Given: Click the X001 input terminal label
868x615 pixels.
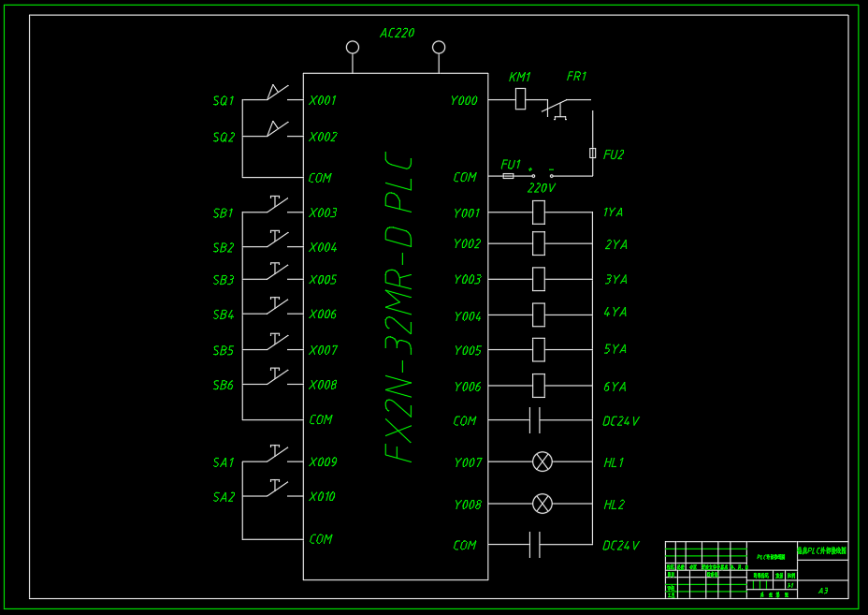Looking at the screenshot, I should pos(323,100).
